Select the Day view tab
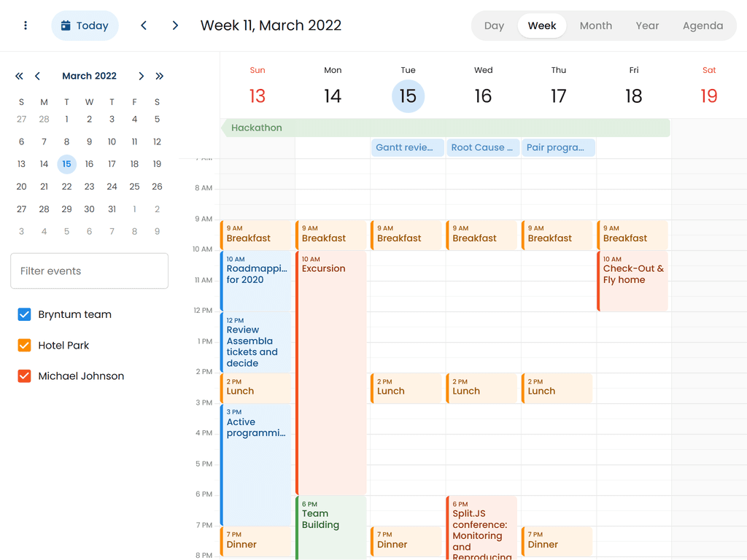Viewport: 747px width, 560px height. pos(494,26)
